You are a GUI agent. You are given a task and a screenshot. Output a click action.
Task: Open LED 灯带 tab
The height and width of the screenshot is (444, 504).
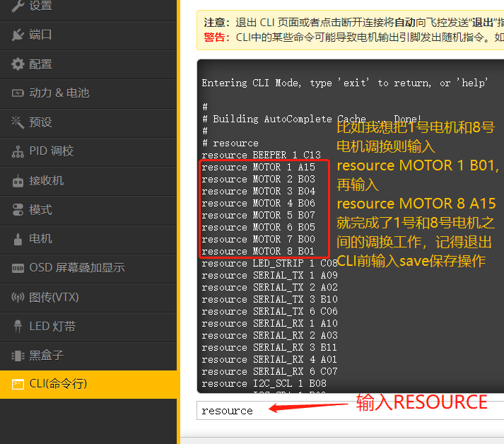point(88,327)
